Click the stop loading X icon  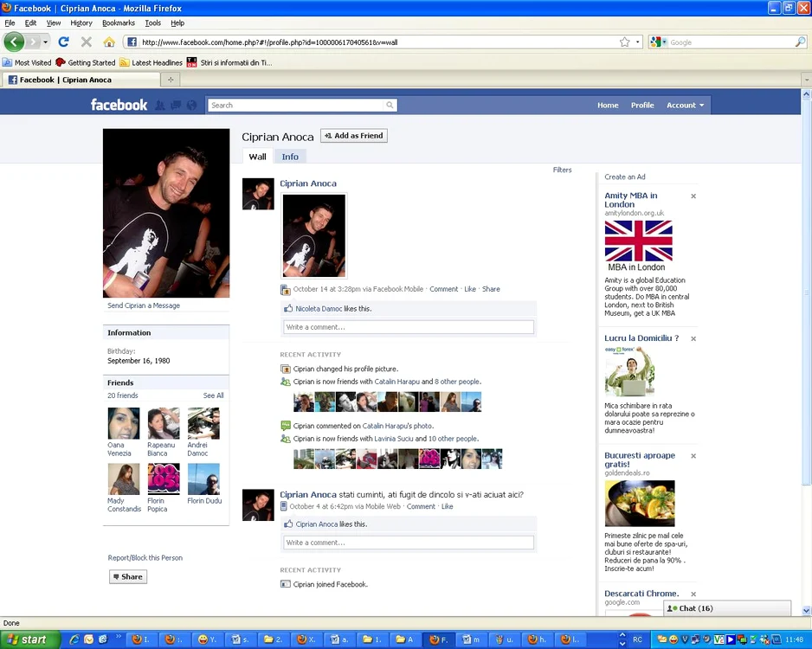pos(87,42)
